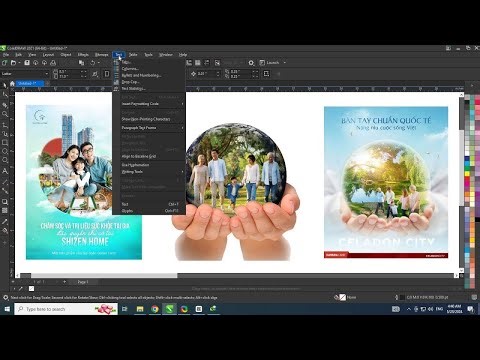Screen dimensions: 480x360
Task: Click the ENG language indicator
Action: (x=439, y=309)
